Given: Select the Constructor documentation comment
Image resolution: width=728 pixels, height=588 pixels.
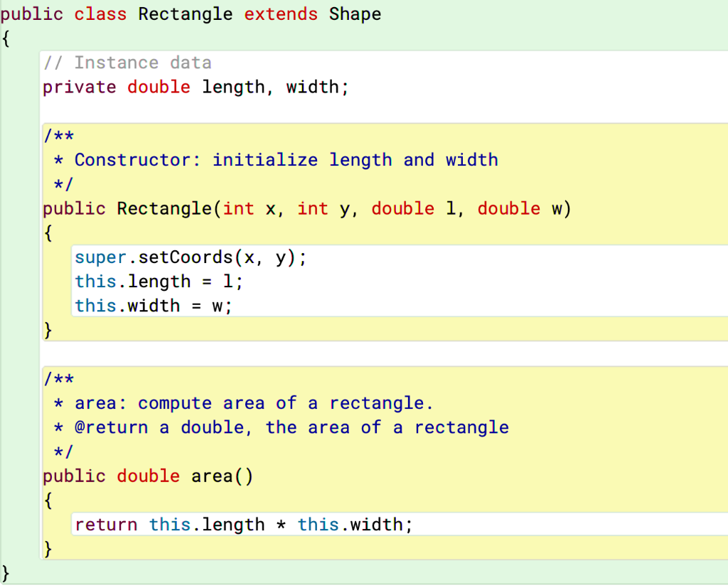Looking at the screenshot, I should tap(270, 159).
